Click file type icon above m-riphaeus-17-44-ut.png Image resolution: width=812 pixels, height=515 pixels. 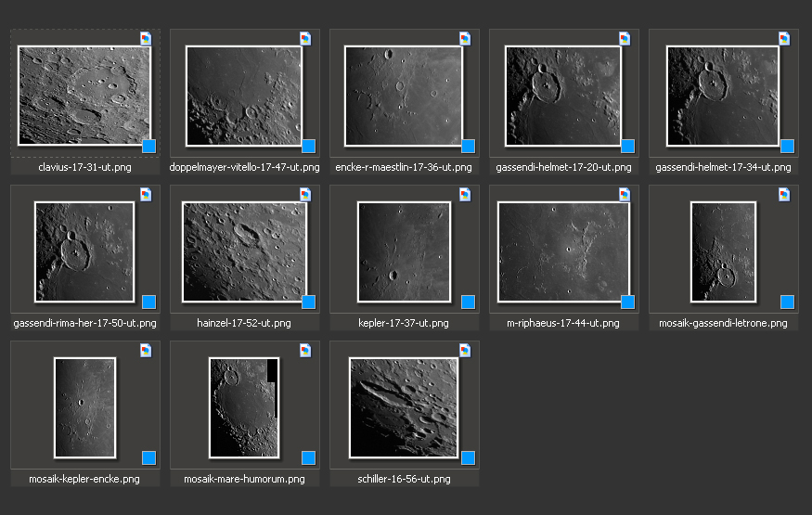coord(625,194)
